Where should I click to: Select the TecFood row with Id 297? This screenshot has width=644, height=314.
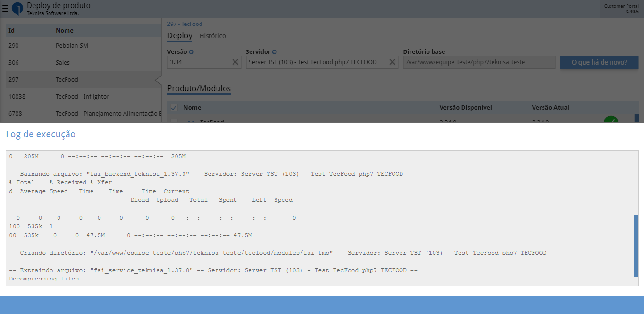84,80
